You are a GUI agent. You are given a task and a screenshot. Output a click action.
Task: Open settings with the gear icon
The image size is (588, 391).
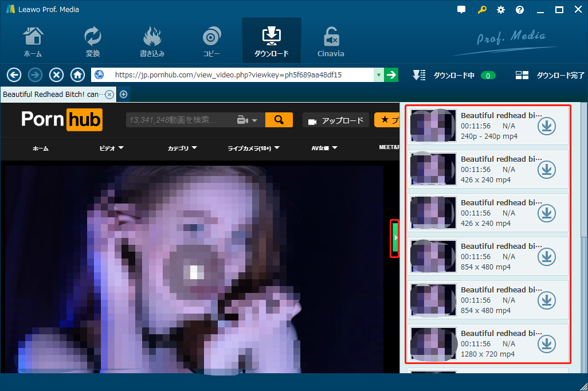tap(501, 10)
